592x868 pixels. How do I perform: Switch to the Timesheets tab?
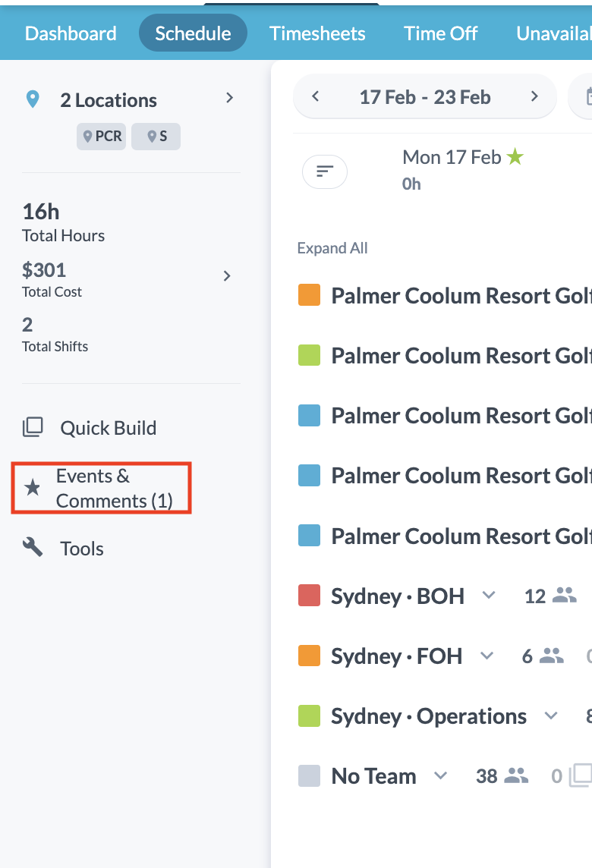pos(317,33)
